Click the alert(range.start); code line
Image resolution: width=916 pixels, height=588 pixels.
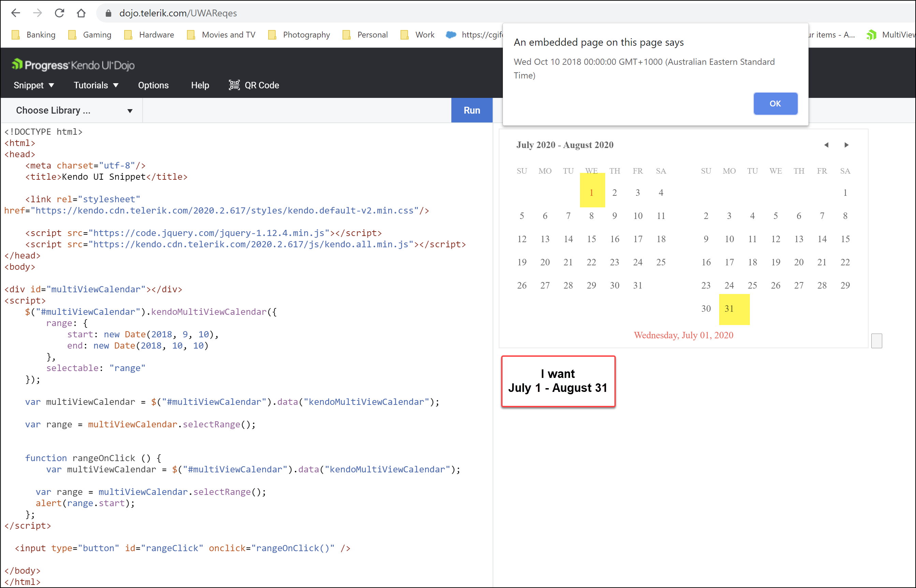pos(85,503)
